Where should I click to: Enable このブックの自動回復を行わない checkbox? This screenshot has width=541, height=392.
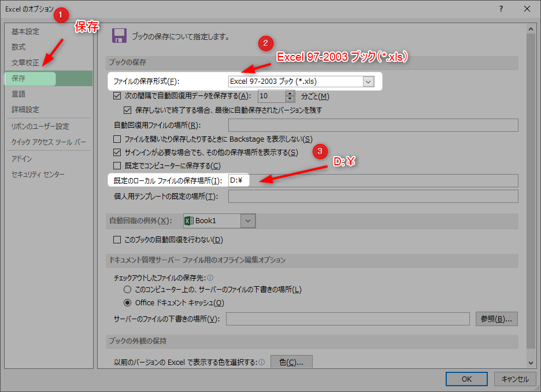click(117, 239)
